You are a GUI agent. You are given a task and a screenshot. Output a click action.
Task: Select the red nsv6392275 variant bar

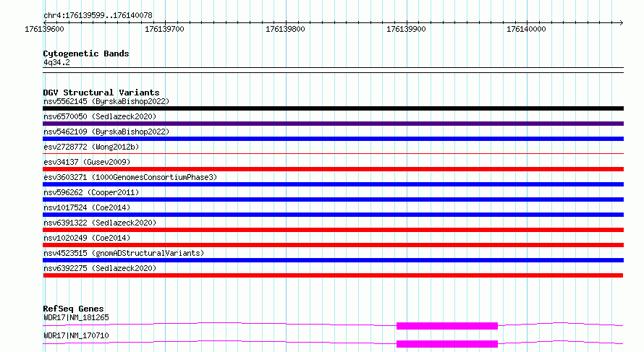click(x=333, y=275)
